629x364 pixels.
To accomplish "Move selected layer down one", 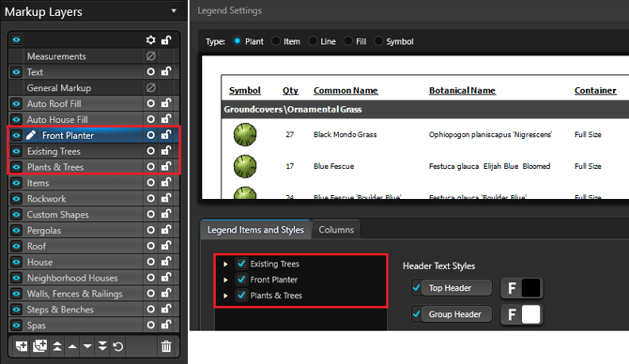I will [x=87, y=346].
